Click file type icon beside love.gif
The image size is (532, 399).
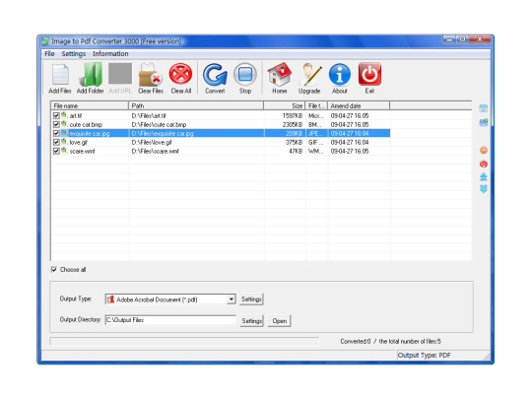(64, 142)
